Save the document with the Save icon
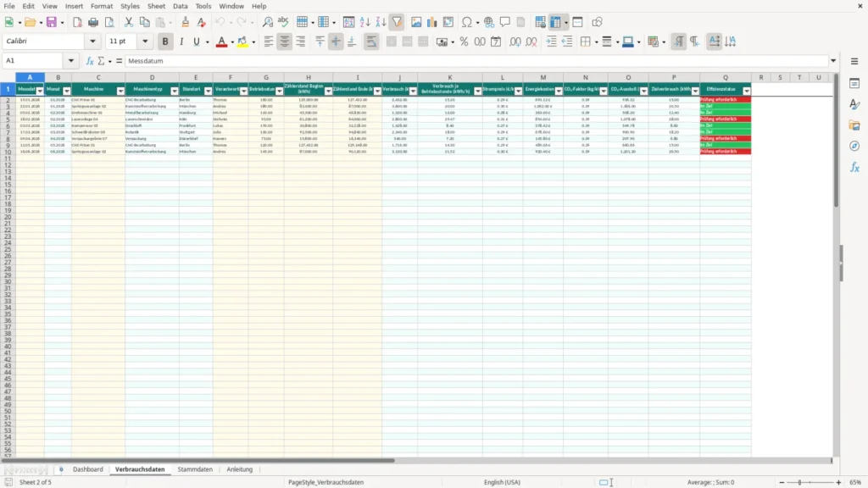Screen dimensions: 868x488 52,22
